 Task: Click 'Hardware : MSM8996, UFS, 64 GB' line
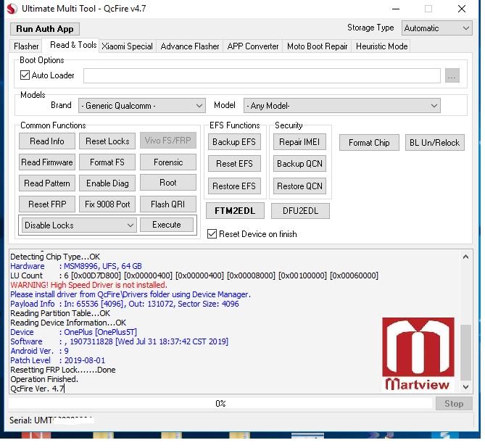(76, 266)
